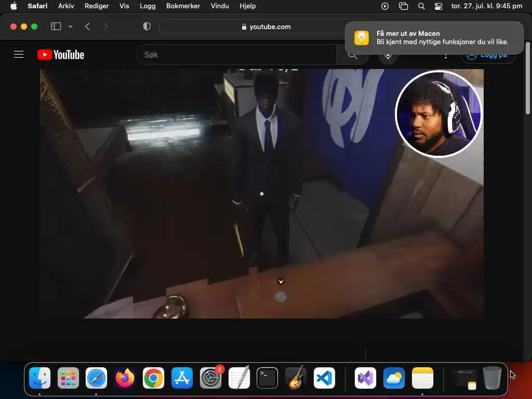Launch Terminal from the Dock
The image size is (532, 399).
tap(268, 378)
